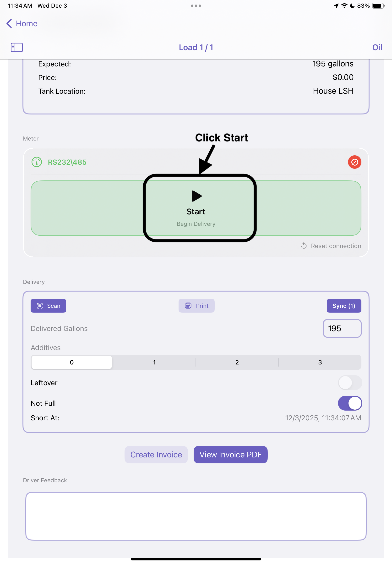Select additives option 2
The image size is (392, 564).
pyautogui.click(x=237, y=362)
